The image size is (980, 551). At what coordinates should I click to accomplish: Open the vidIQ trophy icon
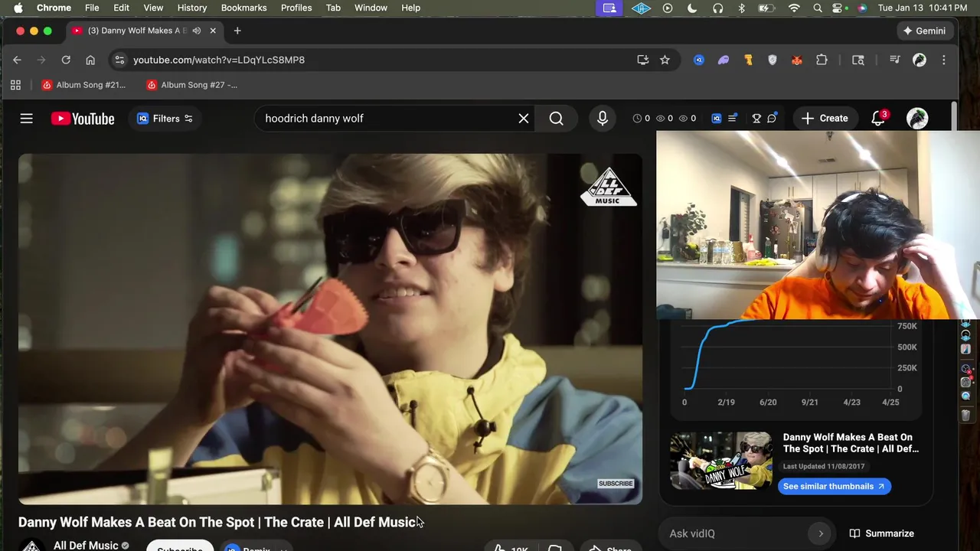[x=756, y=119]
